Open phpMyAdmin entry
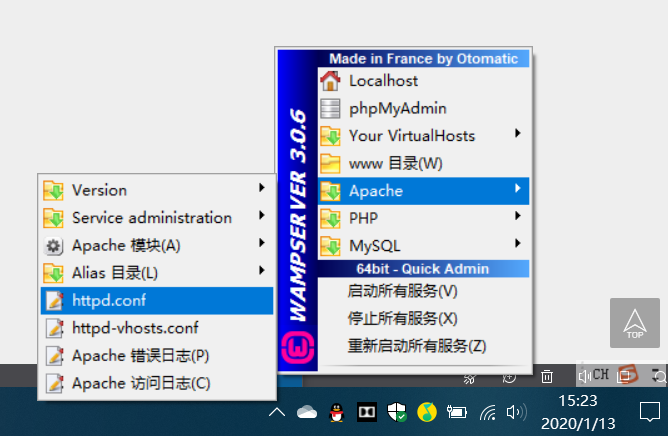Screen dimensions: 668x436 pyautogui.click(x=423, y=108)
